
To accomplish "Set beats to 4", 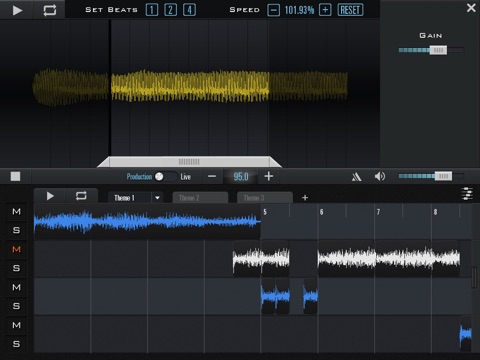I will [189, 10].
